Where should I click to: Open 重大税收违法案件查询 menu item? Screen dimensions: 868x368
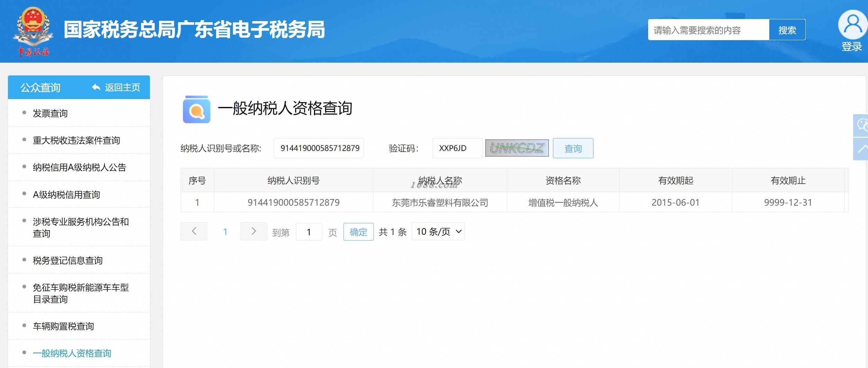[79, 140]
